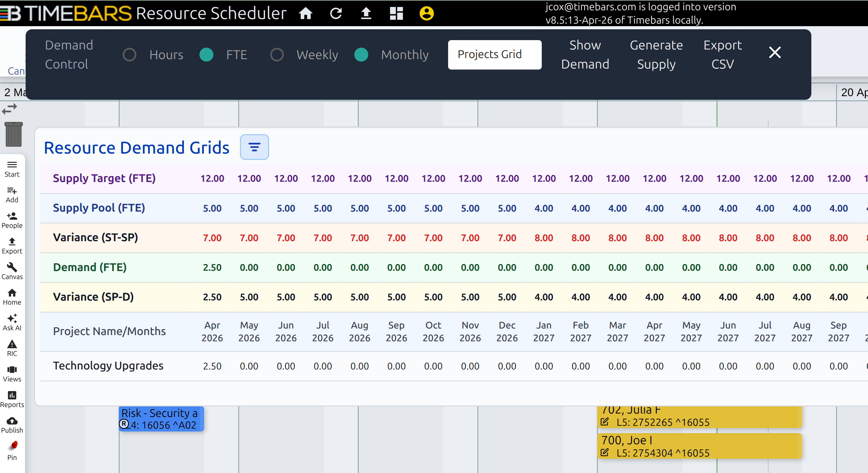Select the Weekly radio button
Screen dimensions: 868x473
(x=277, y=55)
